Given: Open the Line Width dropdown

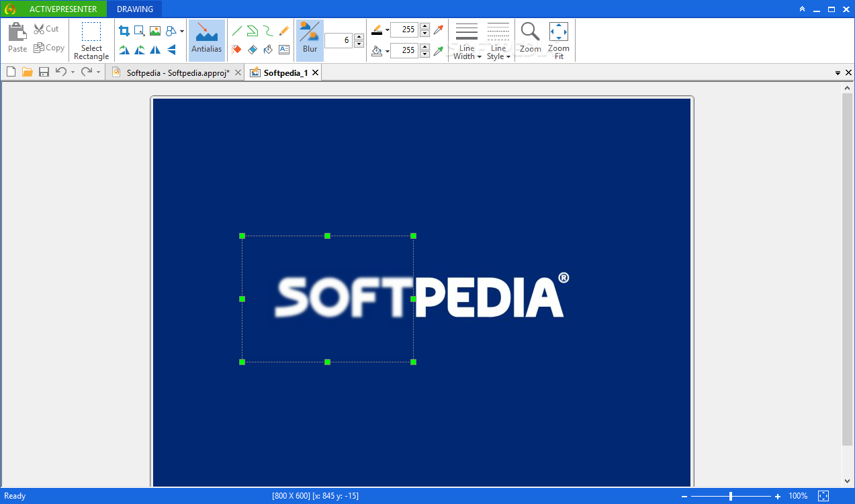Looking at the screenshot, I should [x=467, y=41].
